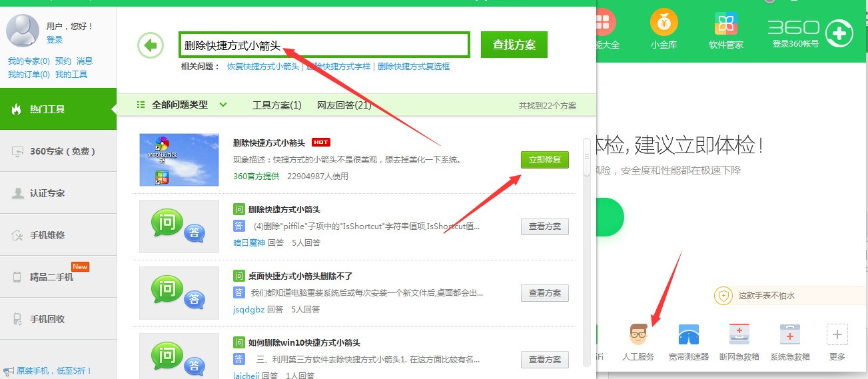Click 登录360帐号 in 360 window
This screenshot has width=868, height=379.
click(x=795, y=45)
